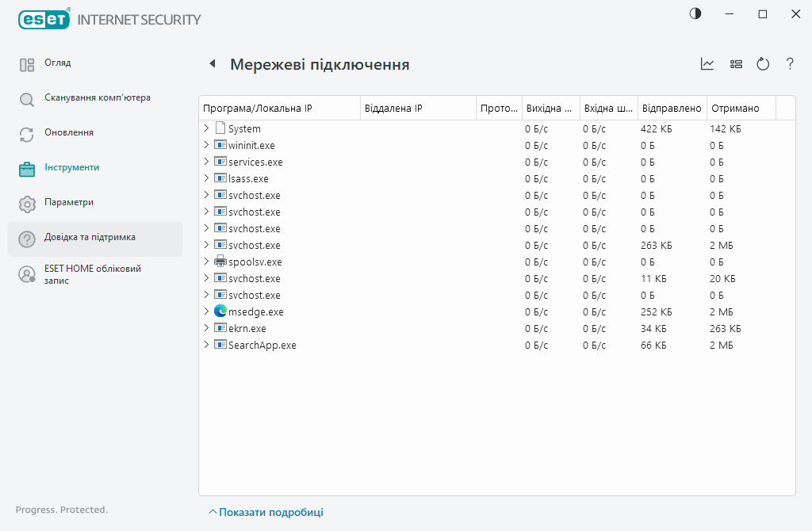Switch to the detailed list view icon
Image resolution: width=812 pixels, height=531 pixels.
(736, 64)
